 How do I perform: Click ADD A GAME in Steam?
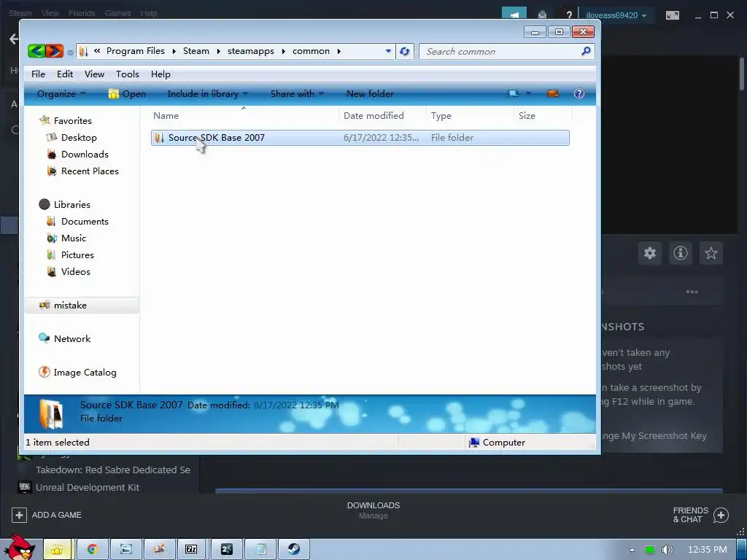tap(47, 515)
